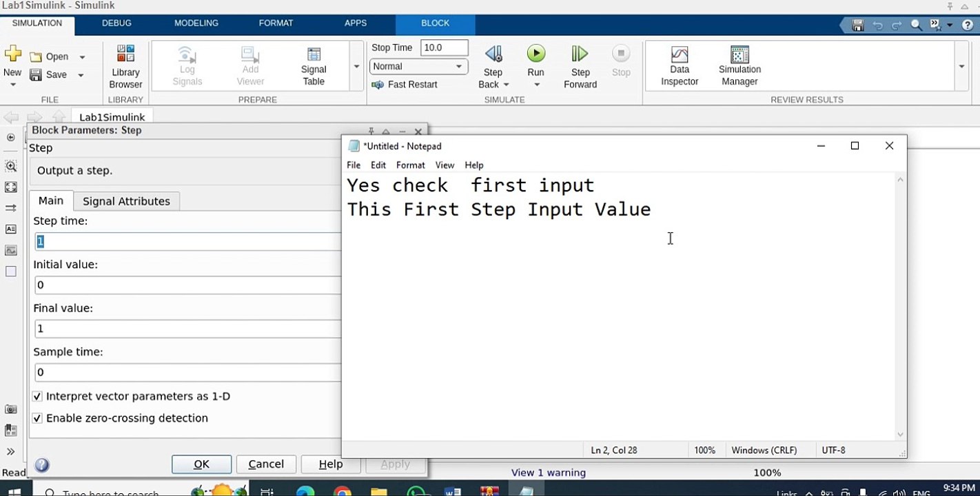Click the New model icon

[x=12, y=54]
